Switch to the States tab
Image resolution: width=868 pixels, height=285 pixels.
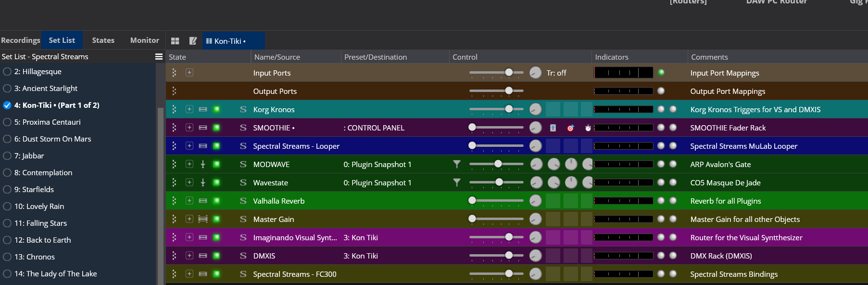click(103, 40)
